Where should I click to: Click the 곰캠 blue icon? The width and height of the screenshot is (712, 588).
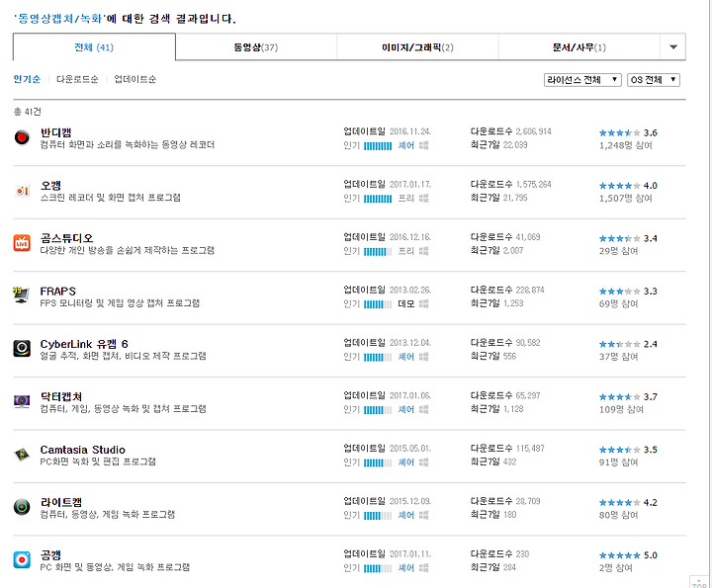tap(22, 560)
